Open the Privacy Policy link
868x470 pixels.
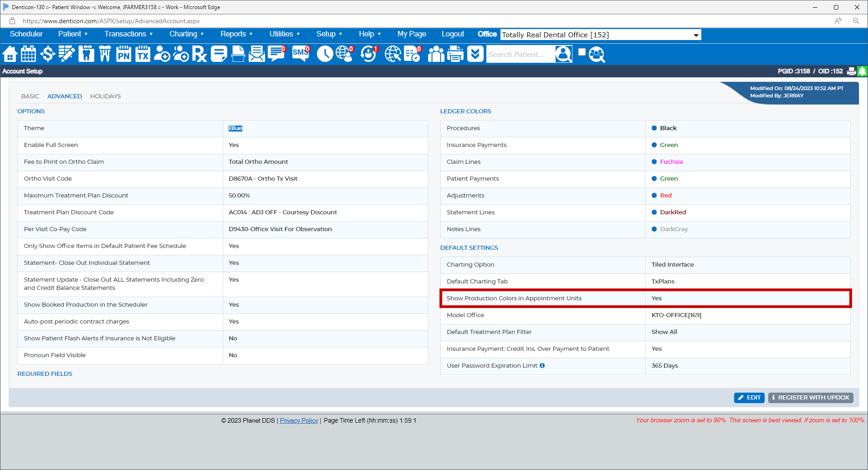(x=299, y=421)
